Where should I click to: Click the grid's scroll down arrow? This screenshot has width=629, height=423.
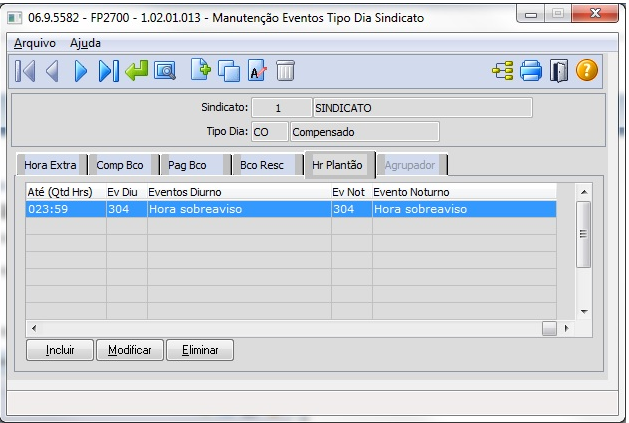pos(584,312)
